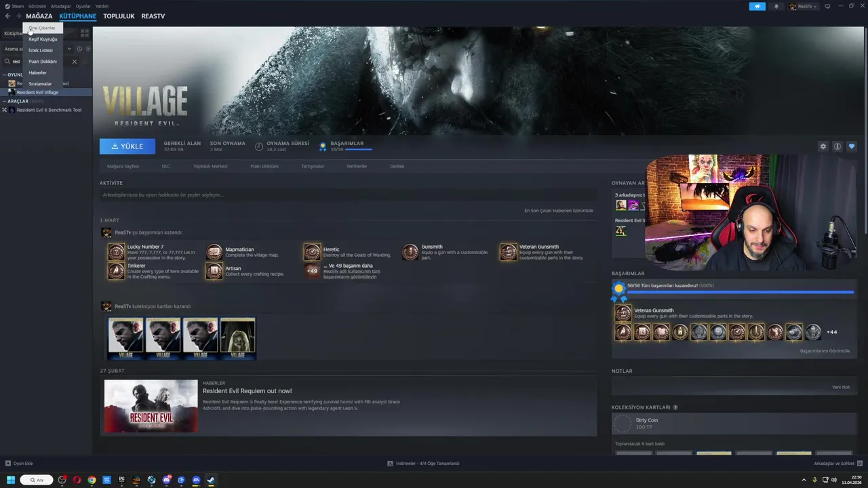Switch to the KÜTÜPHANE tab
Screen dimensions: 868x488
[x=78, y=16]
